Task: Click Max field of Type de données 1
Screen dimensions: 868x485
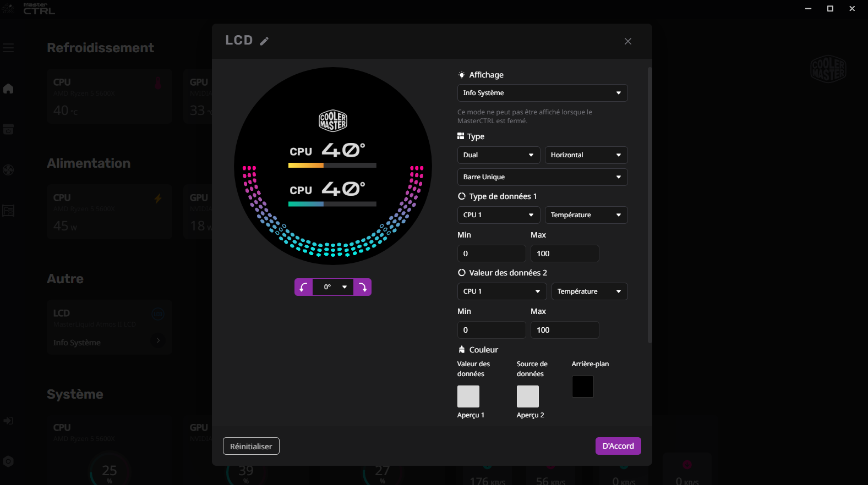Action: [x=564, y=253]
